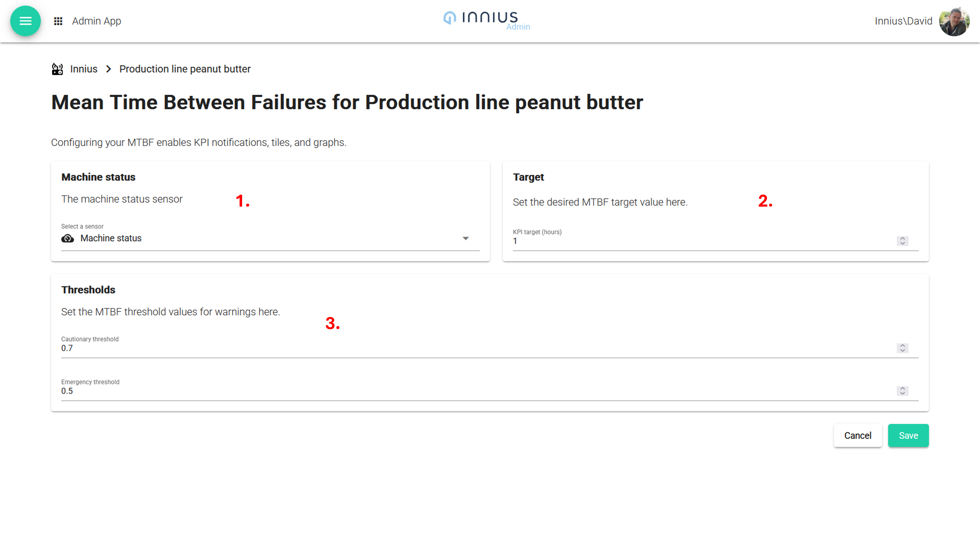
Task: Open Production line peanut butter breadcrumb
Action: click(185, 69)
